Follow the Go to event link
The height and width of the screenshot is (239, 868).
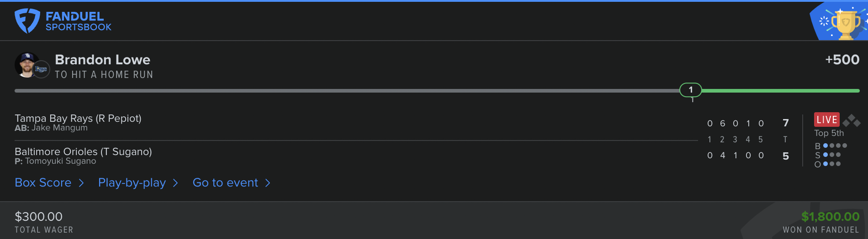click(x=225, y=182)
